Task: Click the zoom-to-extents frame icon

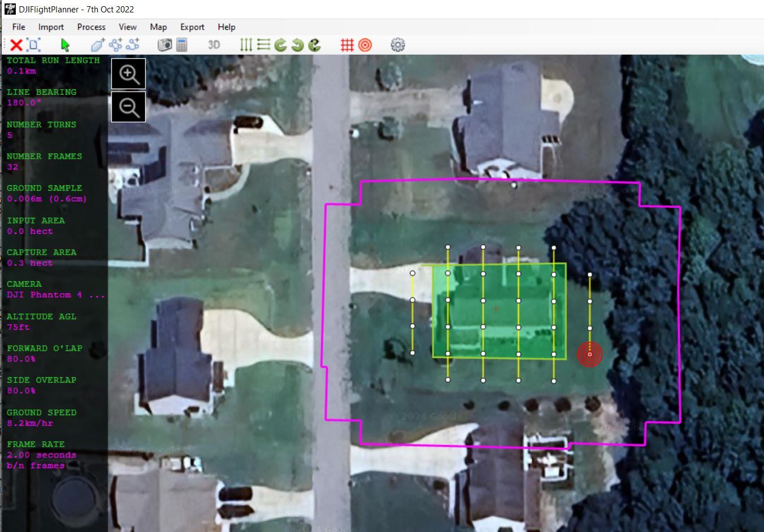Action: point(34,45)
